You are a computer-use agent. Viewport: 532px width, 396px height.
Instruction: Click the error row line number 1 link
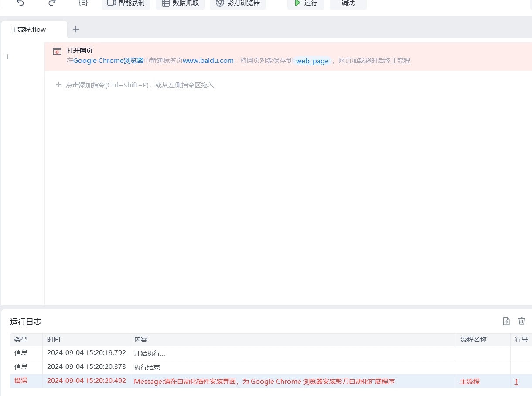516,381
